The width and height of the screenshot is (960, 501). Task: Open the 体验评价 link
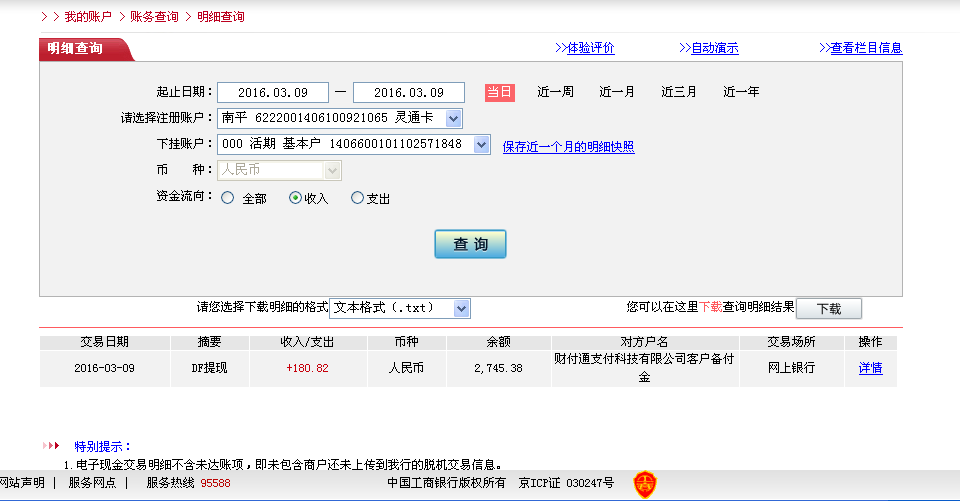pyautogui.click(x=590, y=48)
